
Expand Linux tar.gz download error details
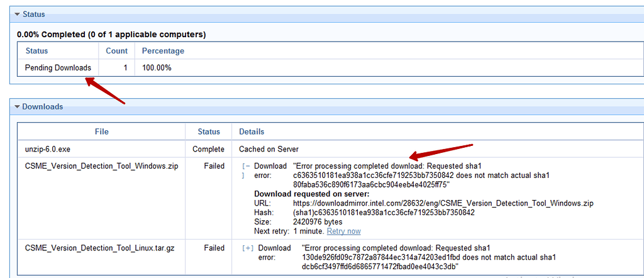coord(249,248)
